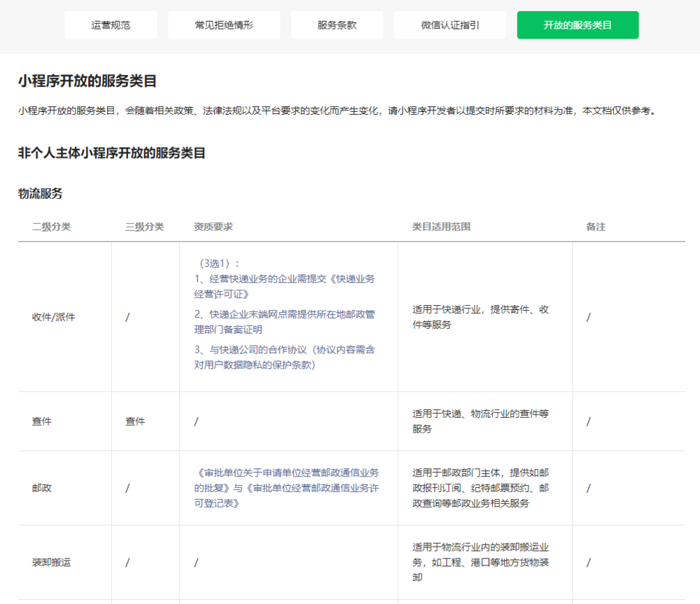Click requirement 2 about 邮政管理部门备案证明

coord(284,322)
